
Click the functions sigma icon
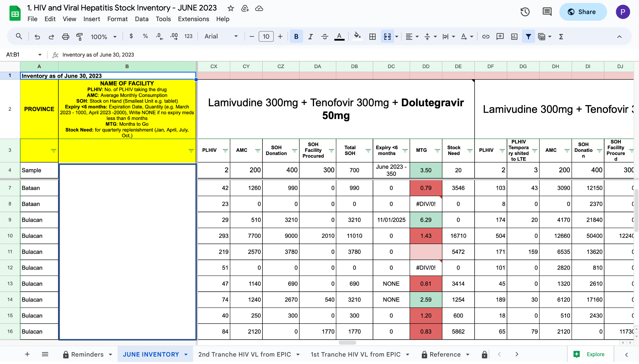tap(561, 37)
